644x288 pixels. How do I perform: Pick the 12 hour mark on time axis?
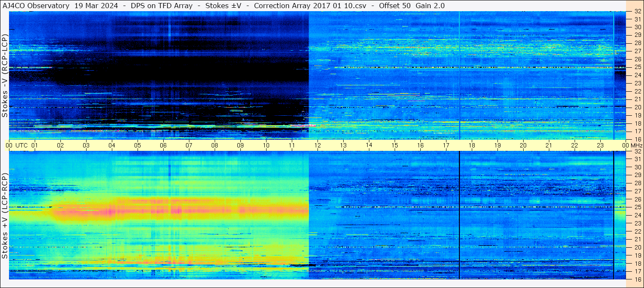tap(318, 145)
